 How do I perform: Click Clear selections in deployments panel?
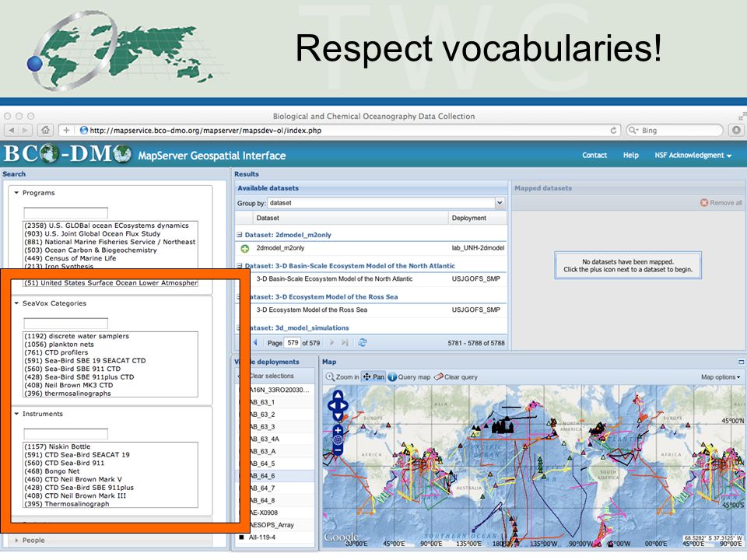click(x=271, y=376)
